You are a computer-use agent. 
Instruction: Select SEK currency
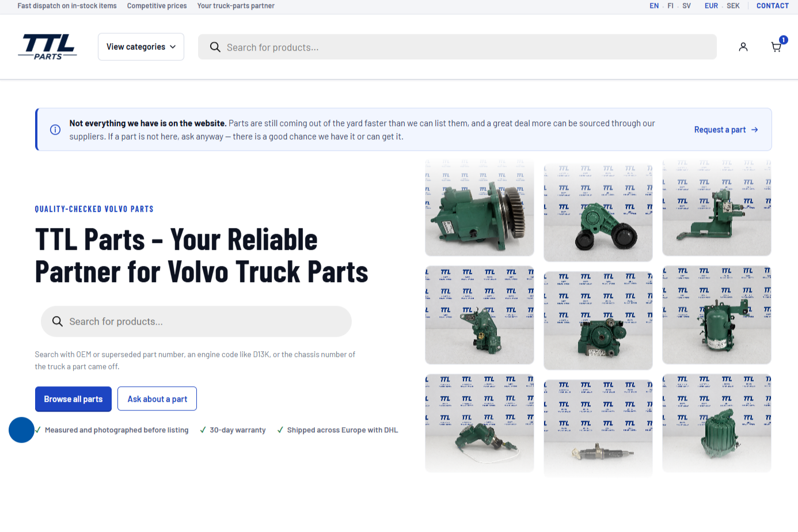[733, 6]
